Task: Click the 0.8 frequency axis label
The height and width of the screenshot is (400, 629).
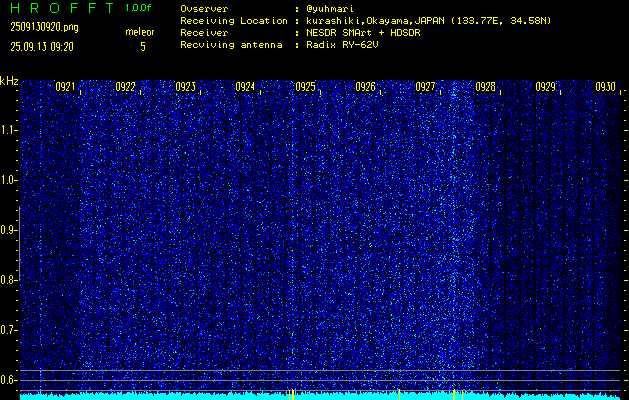Action: click(x=8, y=280)
